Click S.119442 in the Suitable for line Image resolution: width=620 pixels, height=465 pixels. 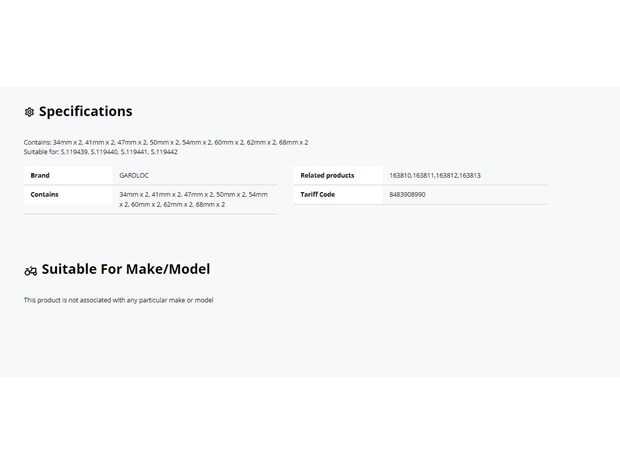[164, 152]
